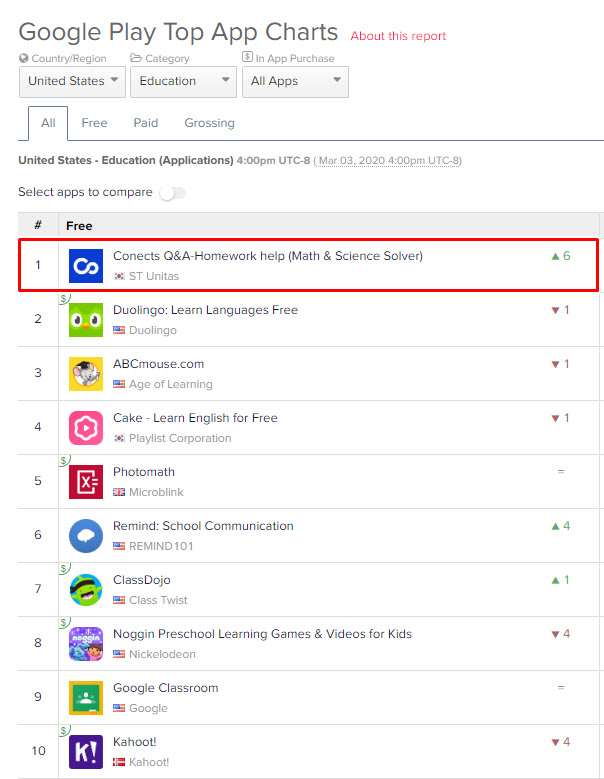Screen dimensions: 604x779
Task: Open the ClassDojo app icon
Action: pos(86,590)
